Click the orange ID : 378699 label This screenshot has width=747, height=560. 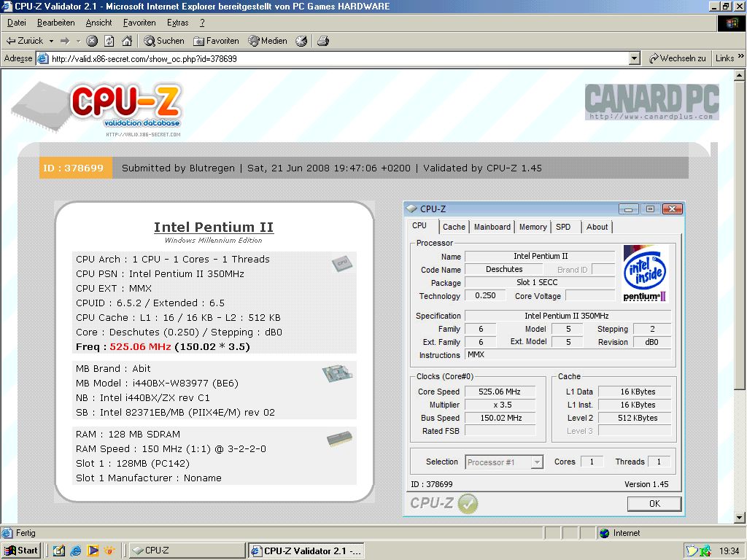75,168
